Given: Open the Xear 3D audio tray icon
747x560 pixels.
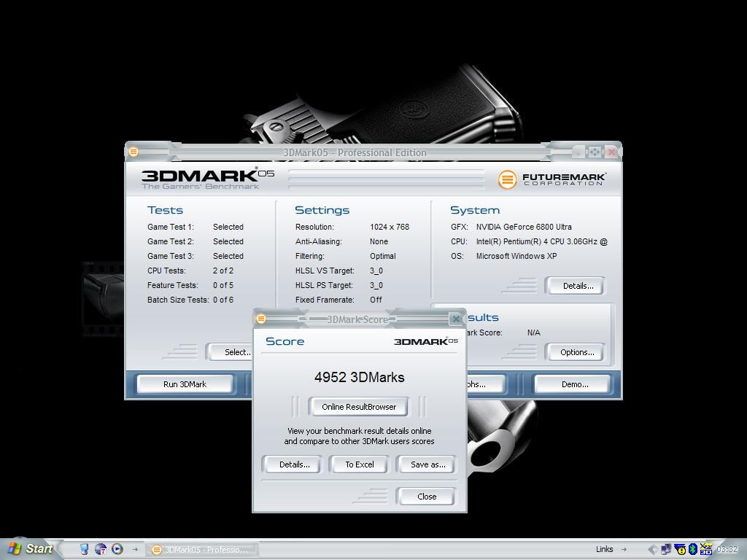Looking at the screenshot, I should click(706, 549).
